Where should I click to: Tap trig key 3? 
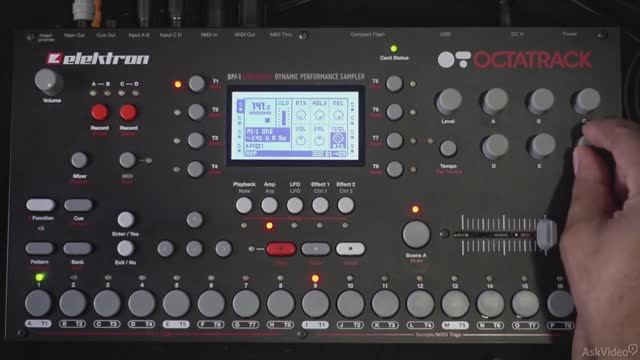click(107, 304)
